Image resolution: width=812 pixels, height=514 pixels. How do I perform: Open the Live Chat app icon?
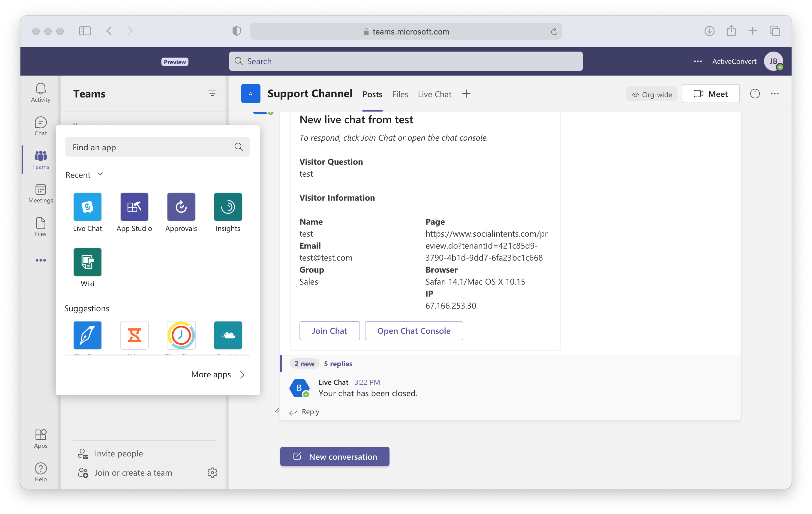(x=87, y=207)
